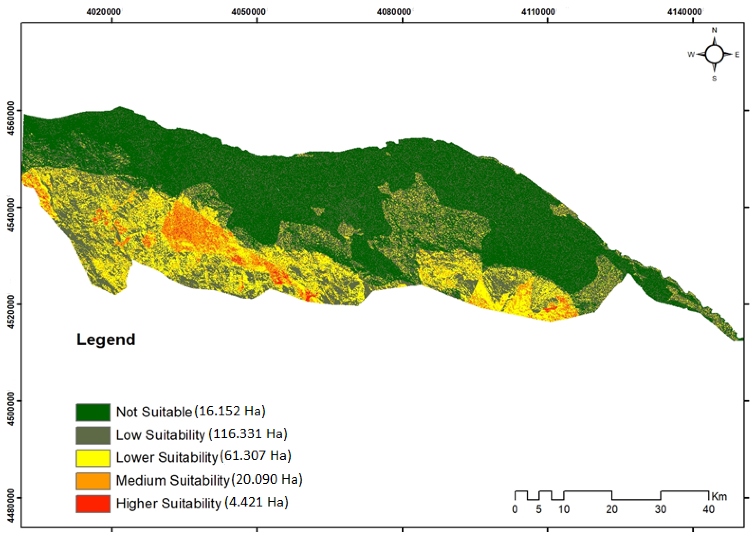
Task: Click the scale bar Km unit label
Action: (x=719, y=496)
